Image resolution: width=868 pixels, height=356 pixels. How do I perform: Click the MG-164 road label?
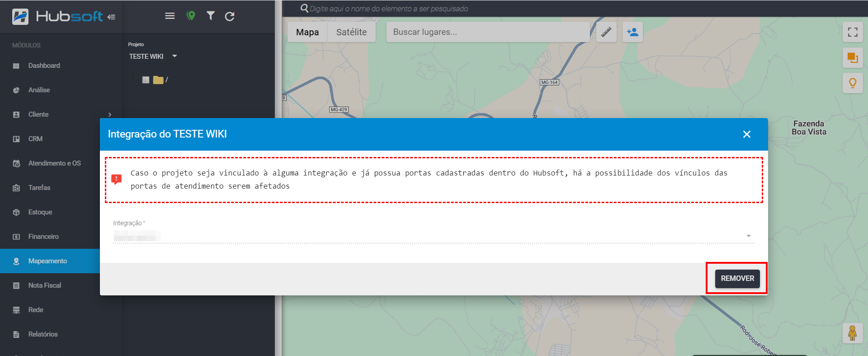(x=549, y=82)
